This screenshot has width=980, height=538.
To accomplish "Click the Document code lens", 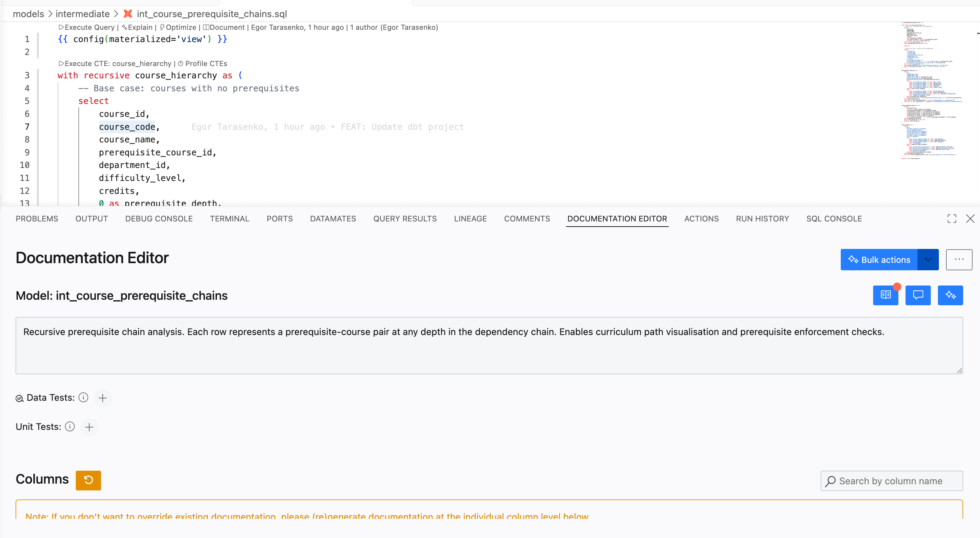I will click(224, 28).
